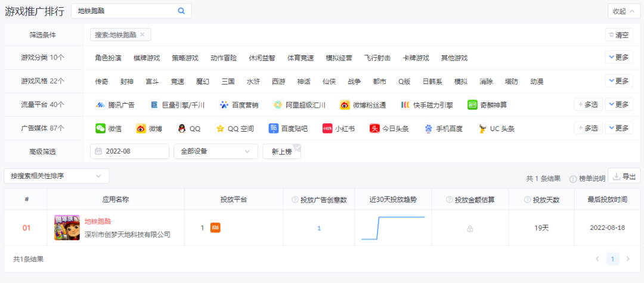Click help icon beside 投放金额估算 header
The image size is (644, 283).
tap(449, 200)
